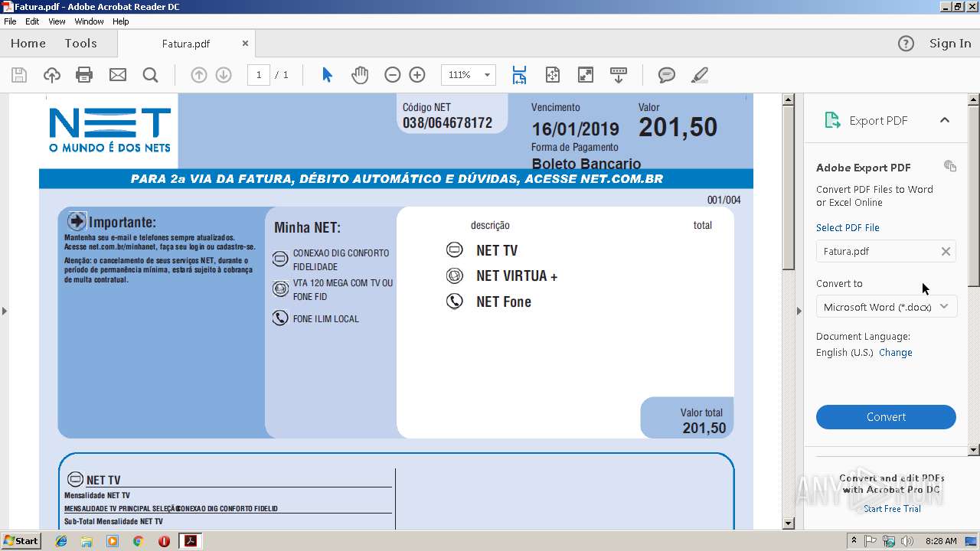Image resolution: width=980 pixels, height=551 pixels.
Task: Click the NET VIRTUA + description row
Action: tap(517, 275)
